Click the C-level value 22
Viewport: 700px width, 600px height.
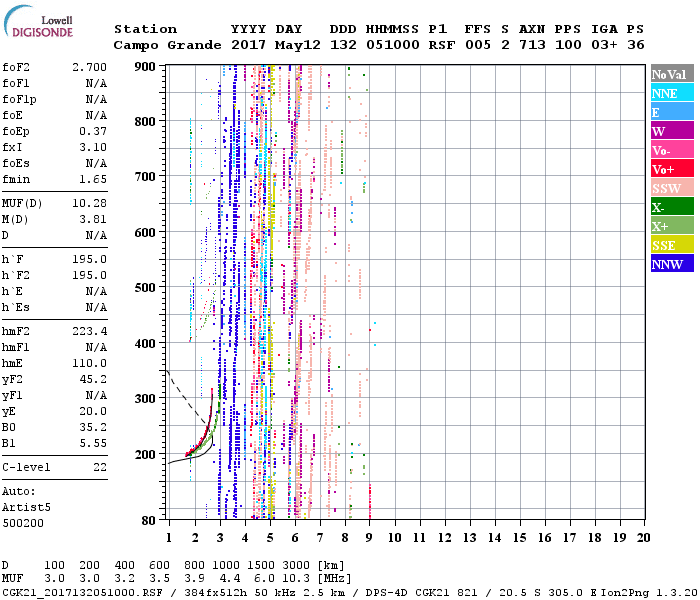click(x=100, y=467)
